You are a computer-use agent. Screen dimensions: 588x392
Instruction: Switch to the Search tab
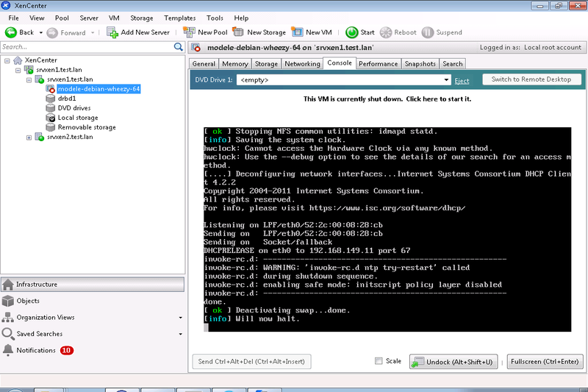pyautogui.click(x=452, y=64)
